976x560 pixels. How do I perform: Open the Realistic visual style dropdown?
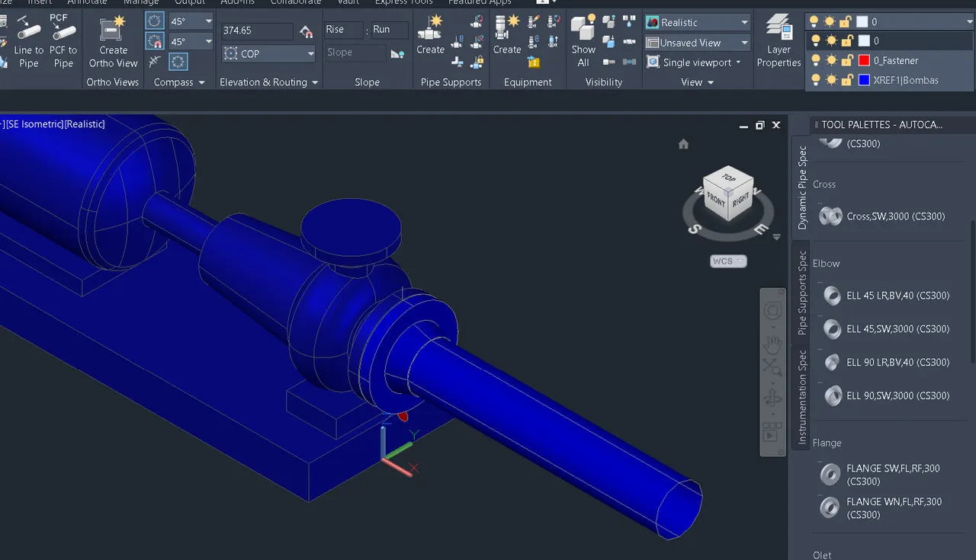697,22
